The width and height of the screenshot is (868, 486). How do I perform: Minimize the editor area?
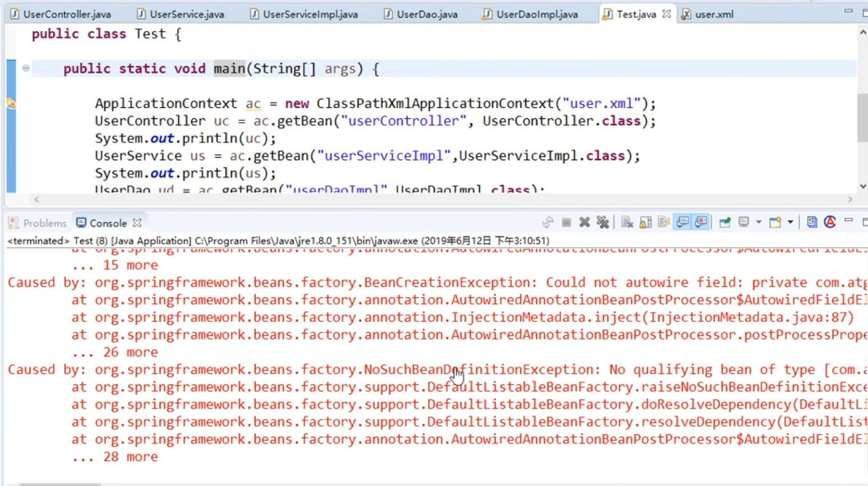click(x=849, y=12)
